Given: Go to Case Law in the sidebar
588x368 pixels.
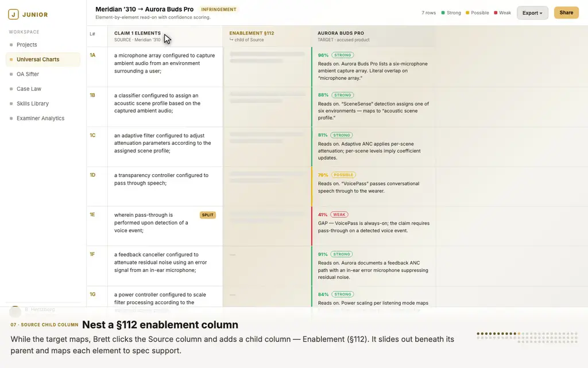Looking at the screenshot, I should click(x=29, y=89).
